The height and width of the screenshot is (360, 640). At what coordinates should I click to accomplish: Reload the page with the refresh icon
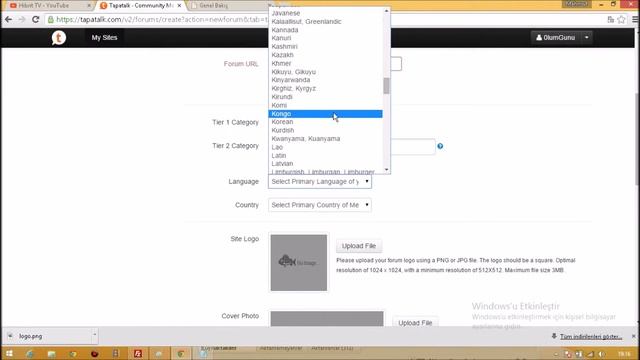coord(36,19)
